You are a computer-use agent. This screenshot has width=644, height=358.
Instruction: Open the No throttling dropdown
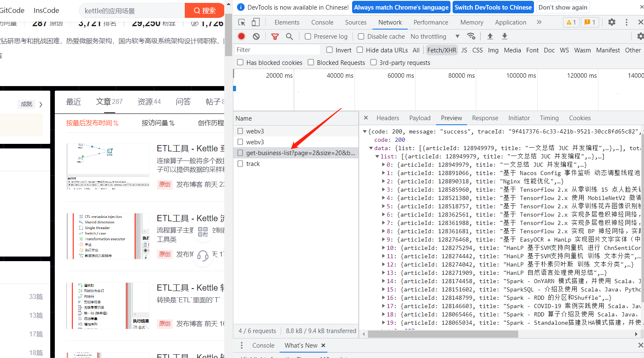[x=435, y=37]
